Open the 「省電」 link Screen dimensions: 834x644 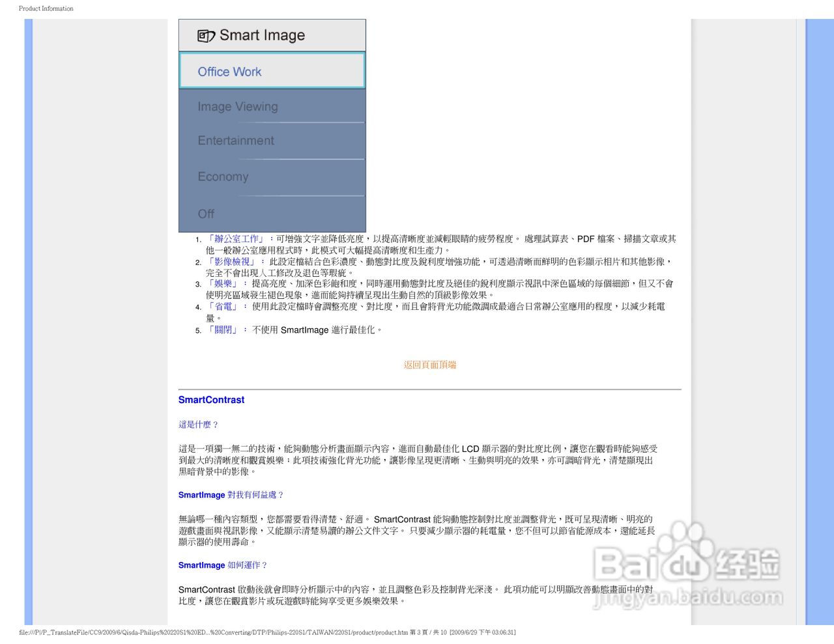[222, 307]
